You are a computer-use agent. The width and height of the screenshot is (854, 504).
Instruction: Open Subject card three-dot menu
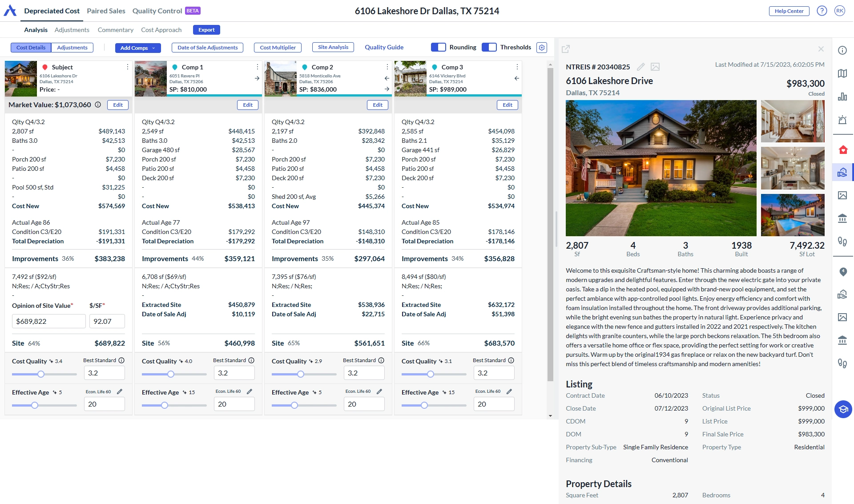tap(127, 67)
